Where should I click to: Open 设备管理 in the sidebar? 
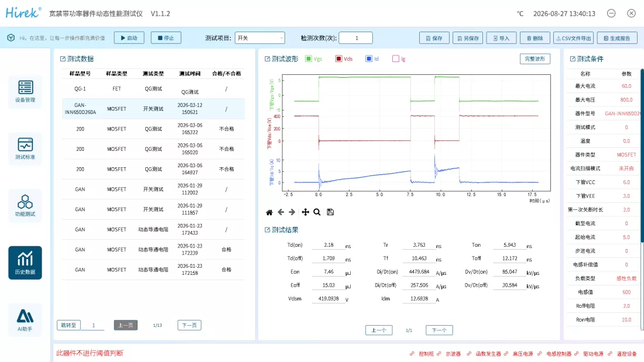click(x=25, y=92)
